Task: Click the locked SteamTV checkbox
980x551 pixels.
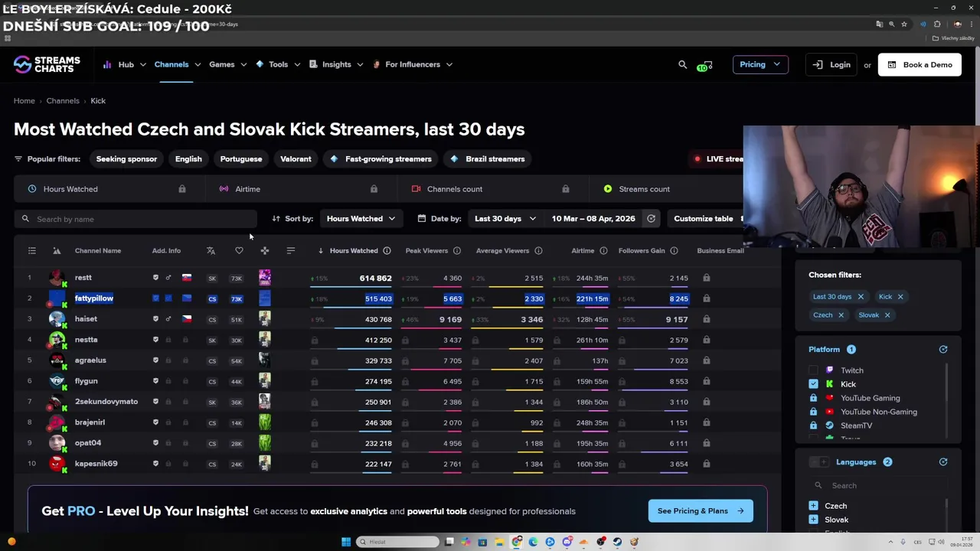Action: point(813,425)
